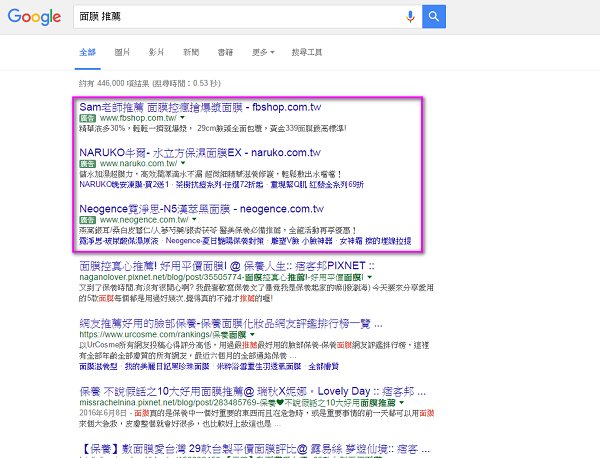Click the Google logo
The height and width of the screenshot is (458, 600).
click(x=34, y=17)
